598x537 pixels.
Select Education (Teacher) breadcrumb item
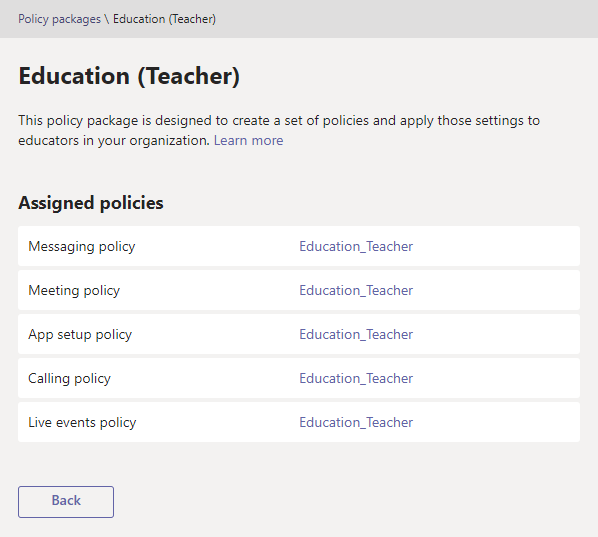[x=164, y=19]
